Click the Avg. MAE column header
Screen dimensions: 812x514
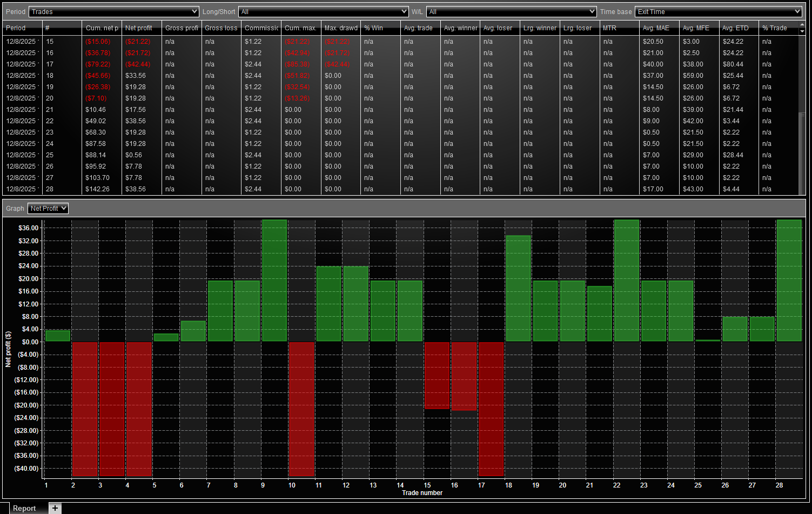click(656, 28)
